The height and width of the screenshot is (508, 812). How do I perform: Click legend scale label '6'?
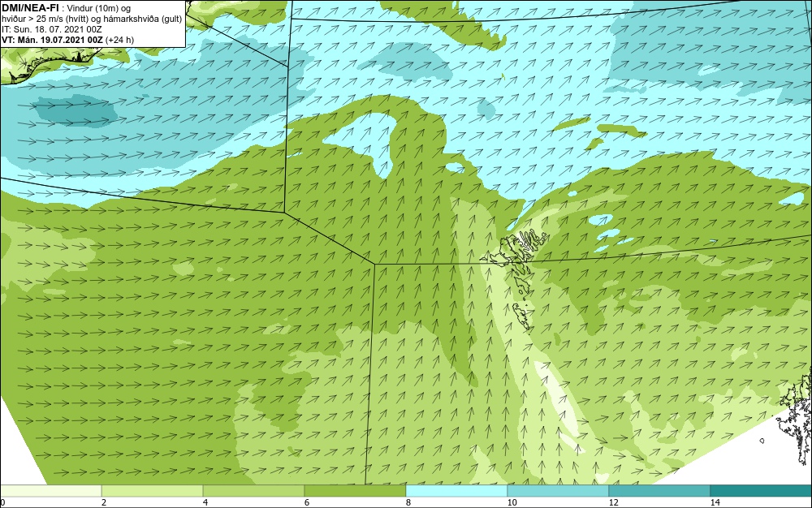[307, 502]
